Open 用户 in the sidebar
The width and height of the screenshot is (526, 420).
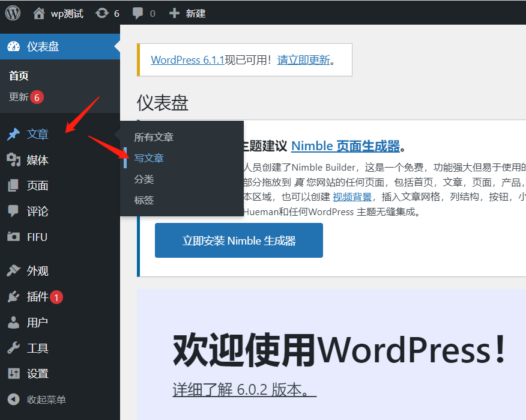38,323
